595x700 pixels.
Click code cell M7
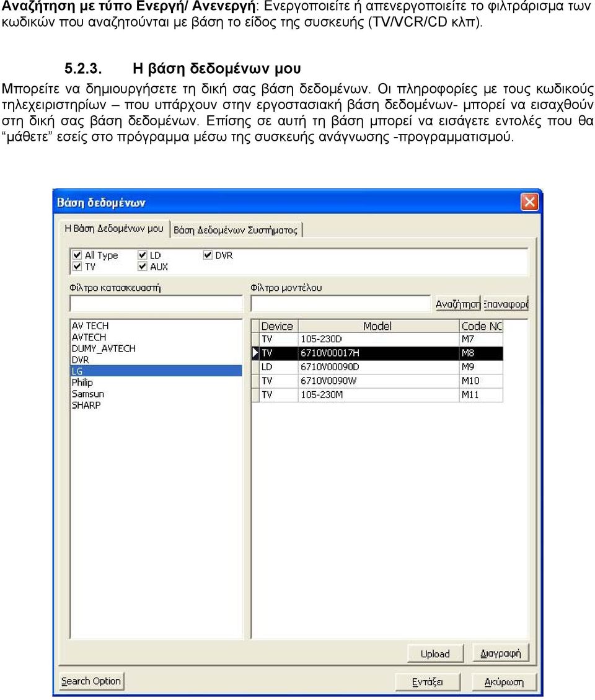pos(481,339)
